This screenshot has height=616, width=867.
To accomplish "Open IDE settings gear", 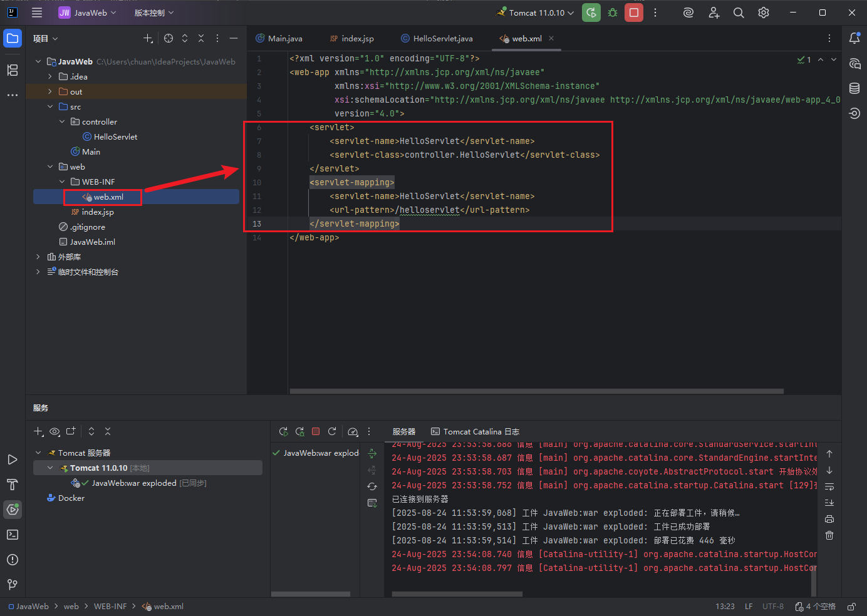I will coord(764,13).
